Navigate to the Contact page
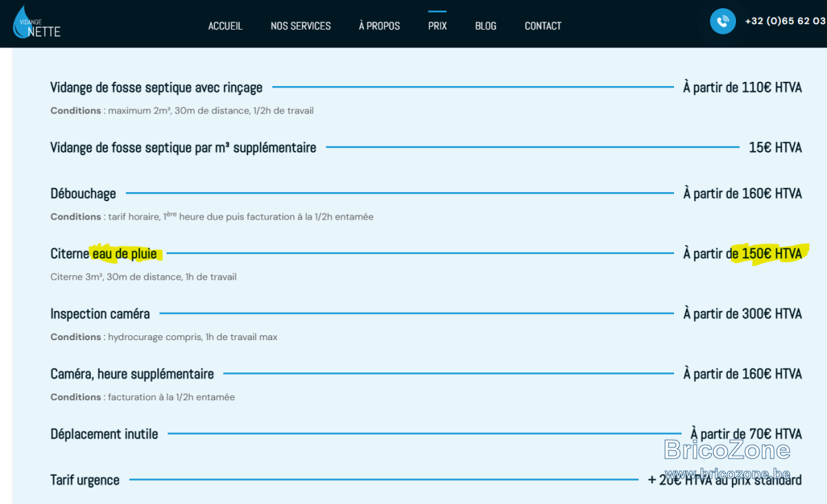This screenshot has height=504, width=827. pyautogui.click(x=543, y=26)
